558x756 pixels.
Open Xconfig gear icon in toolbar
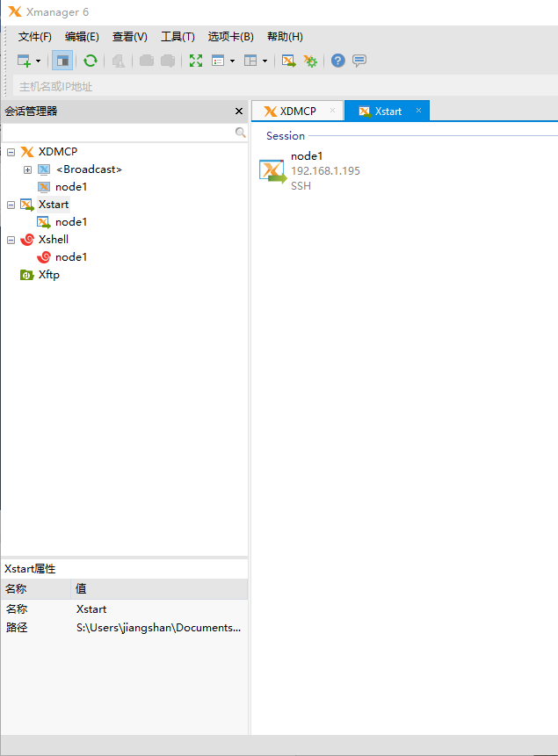tap(310, 61)
